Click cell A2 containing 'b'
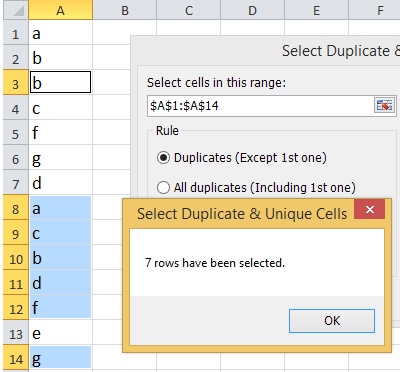 pos(60,57)
